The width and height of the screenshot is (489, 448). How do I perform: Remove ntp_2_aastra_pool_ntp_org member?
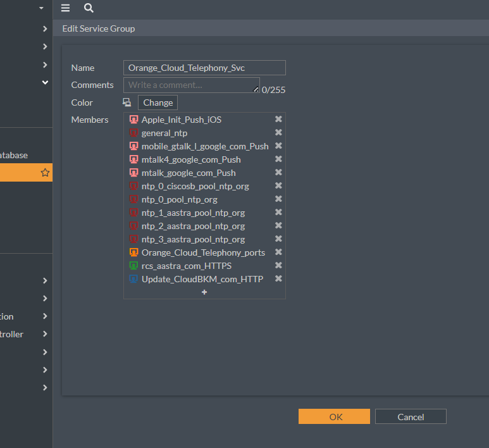tap(278, 225)
